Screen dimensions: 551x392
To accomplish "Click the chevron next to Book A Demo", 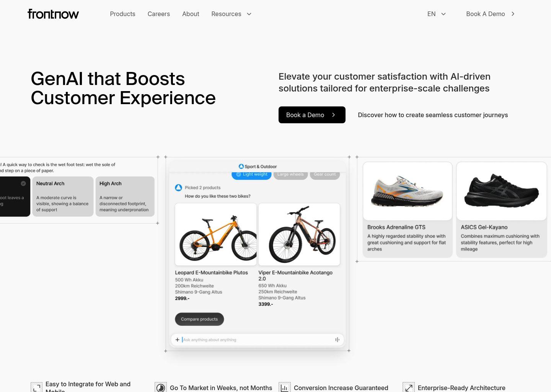I will tap(513, 14).
